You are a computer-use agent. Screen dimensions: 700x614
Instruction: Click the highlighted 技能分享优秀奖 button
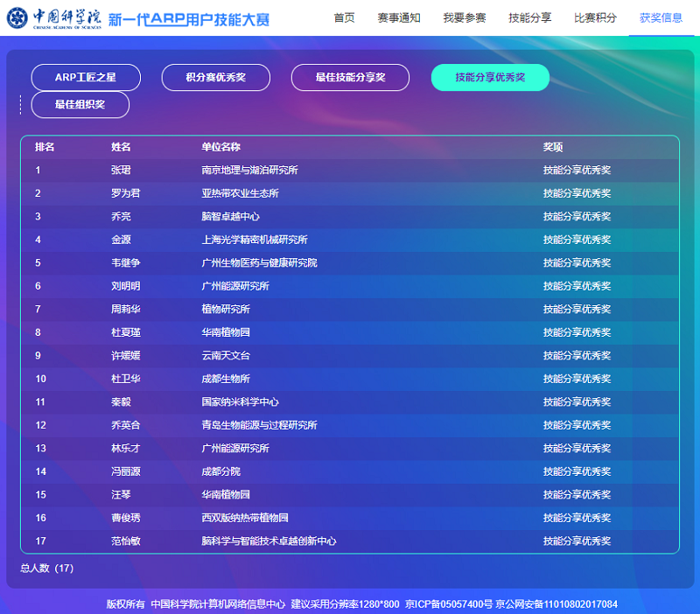(x=490, y=78)
